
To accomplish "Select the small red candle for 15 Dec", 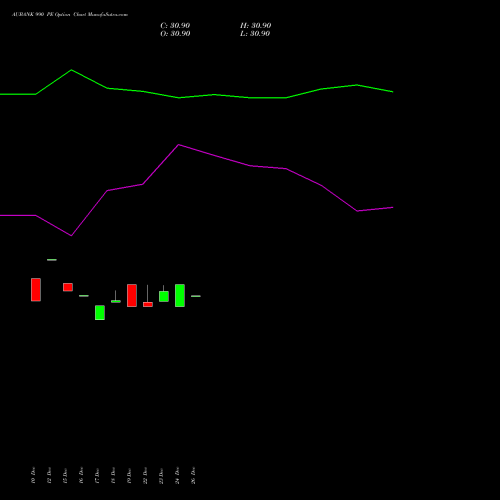I will point(68,287).
